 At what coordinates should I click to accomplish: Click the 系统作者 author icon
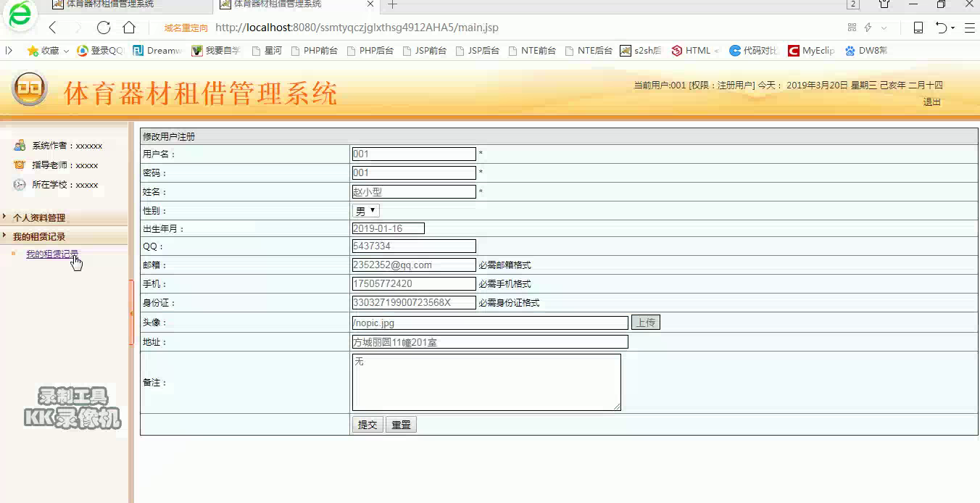[20, 145]
